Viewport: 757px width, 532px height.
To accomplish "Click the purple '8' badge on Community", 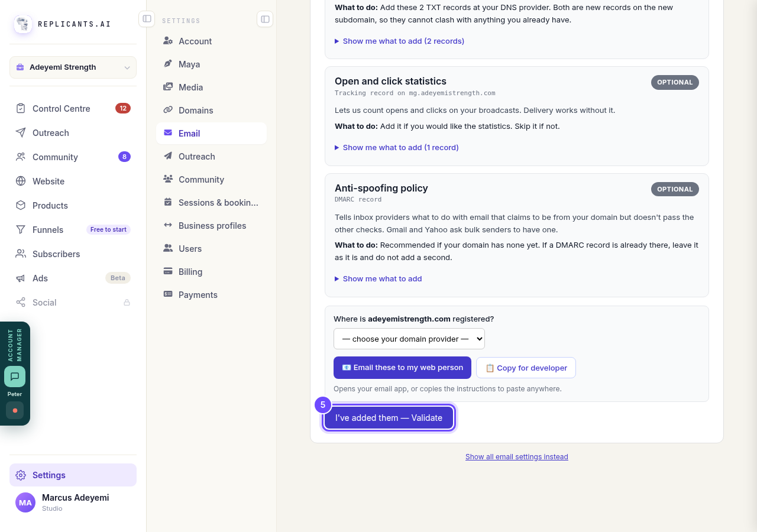I will (x=124, y=157).
